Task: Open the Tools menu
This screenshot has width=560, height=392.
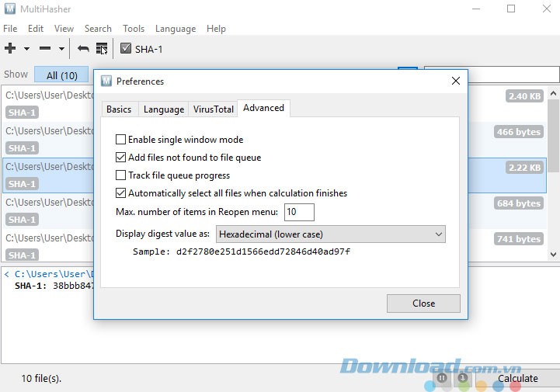Action: pyautogui.click(x=134, y=29)
